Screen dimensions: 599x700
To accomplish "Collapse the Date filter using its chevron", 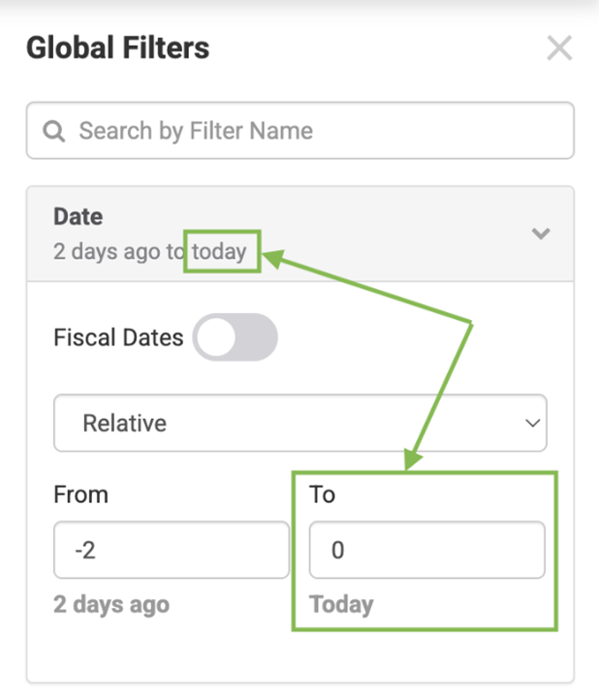I will coord(541,234).
